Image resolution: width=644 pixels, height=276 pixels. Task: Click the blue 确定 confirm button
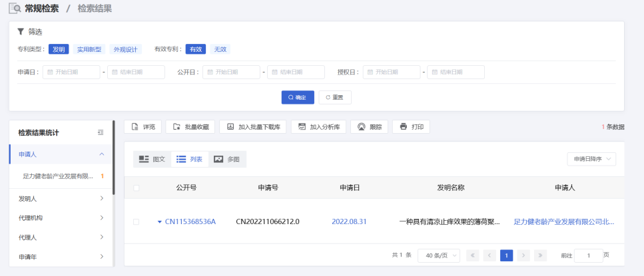pos(297,97)
